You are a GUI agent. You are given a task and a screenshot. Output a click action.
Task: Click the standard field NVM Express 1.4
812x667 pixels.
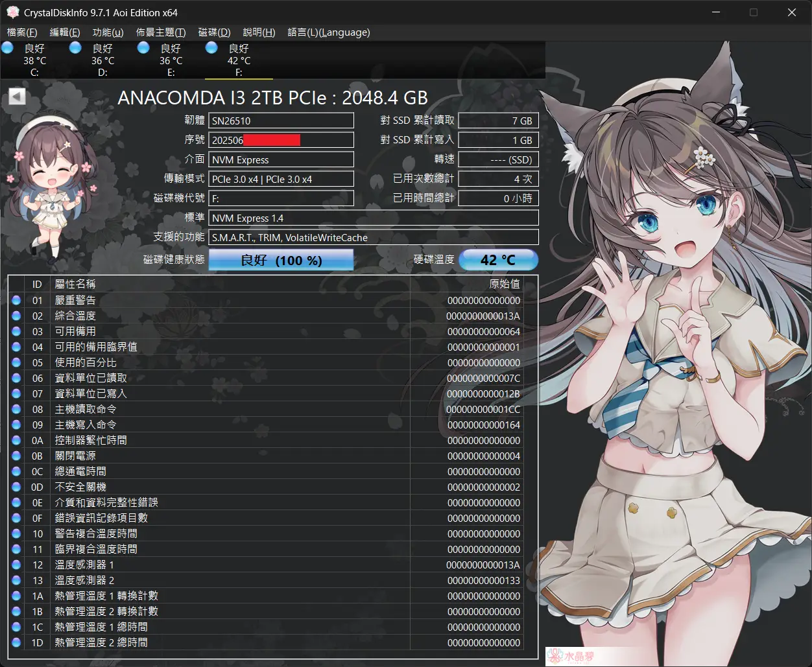[374, 218]
